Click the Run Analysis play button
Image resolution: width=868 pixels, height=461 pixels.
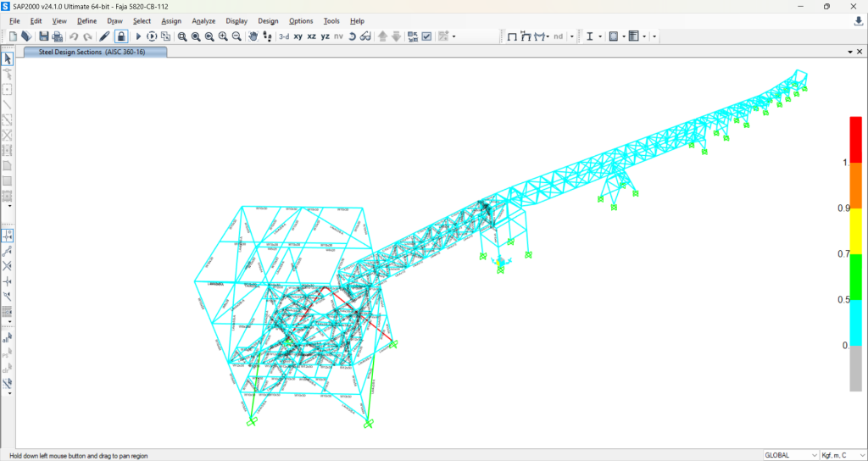tap(138, 36)
